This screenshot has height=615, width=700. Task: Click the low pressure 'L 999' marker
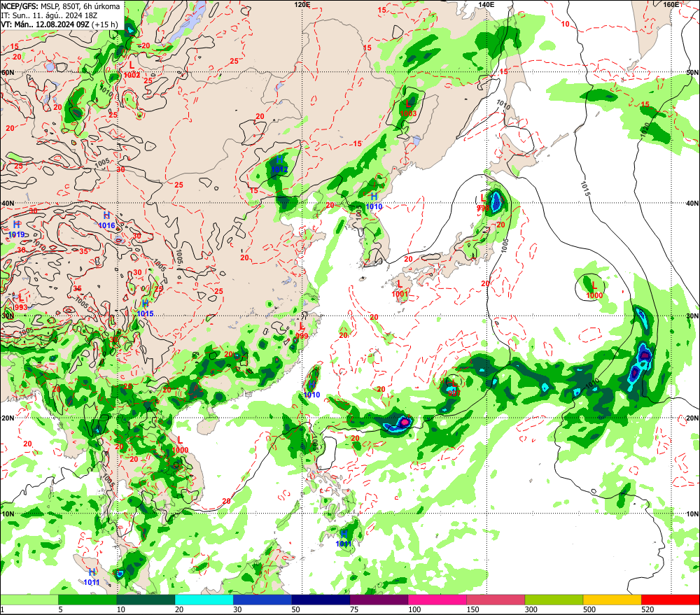click(302, 331)
